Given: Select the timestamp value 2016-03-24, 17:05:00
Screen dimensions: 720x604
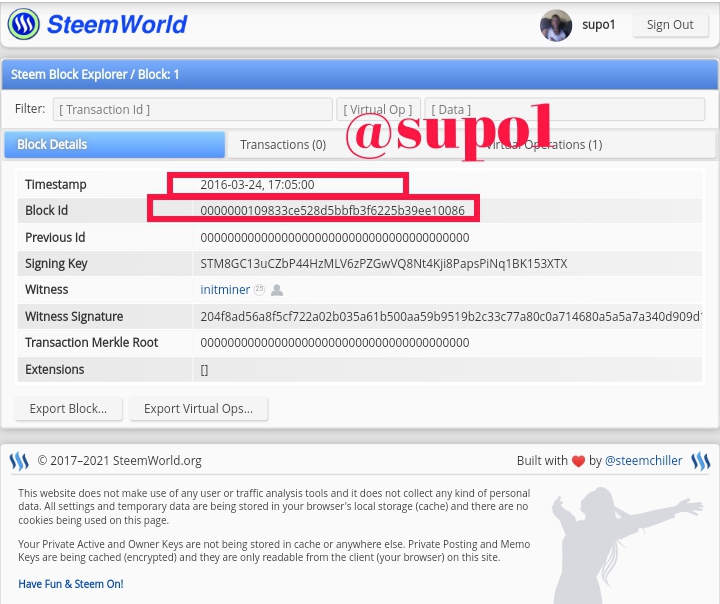Looking at the screenshot, I should (x=257, y=185).
